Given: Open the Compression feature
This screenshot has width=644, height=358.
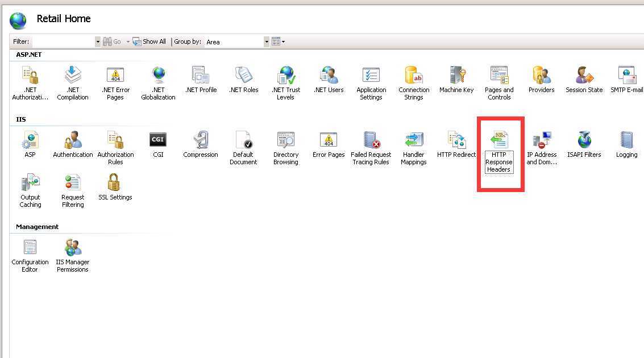Looking at the screenshot, I should click(201, 144).
